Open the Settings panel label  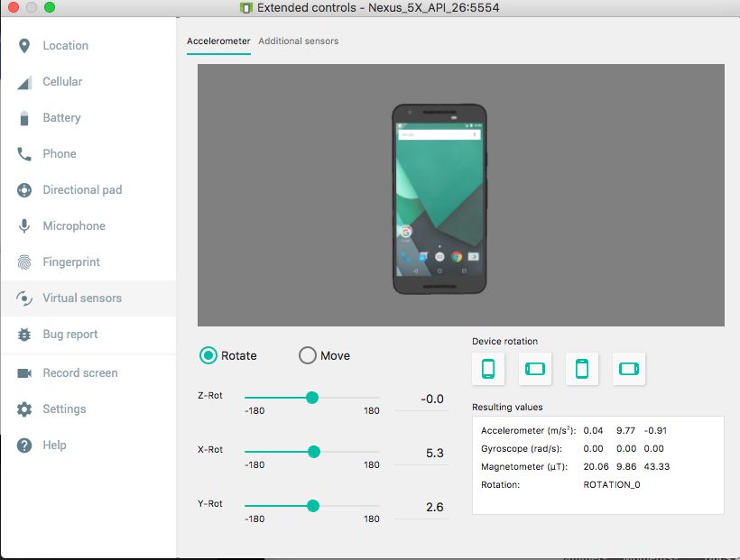pyautogui.click(x=64, y=409)
